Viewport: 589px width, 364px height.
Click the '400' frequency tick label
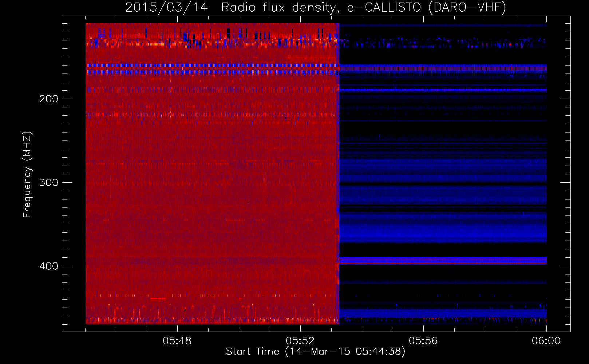tap(49, 266)
